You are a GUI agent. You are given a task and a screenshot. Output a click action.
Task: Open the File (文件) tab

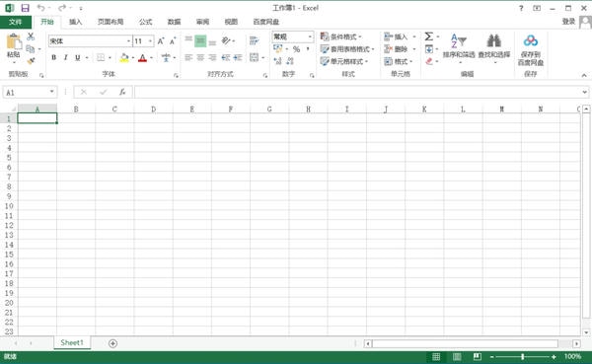click(x=16, y=22)
